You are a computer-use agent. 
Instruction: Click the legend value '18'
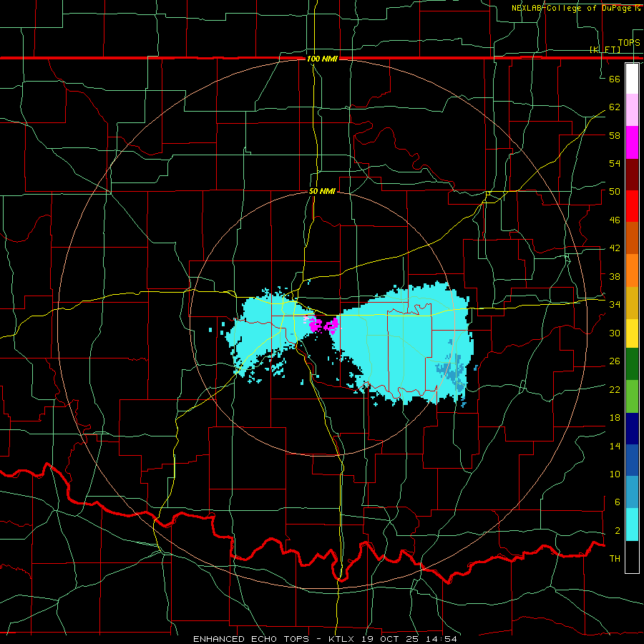(615, 418)
